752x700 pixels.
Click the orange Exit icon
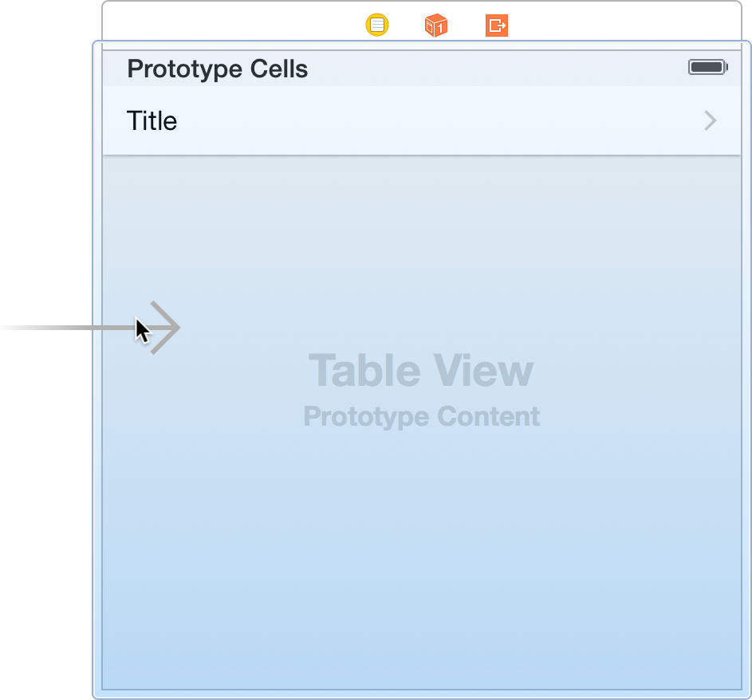pyautogui.click(x=497, y=26)
